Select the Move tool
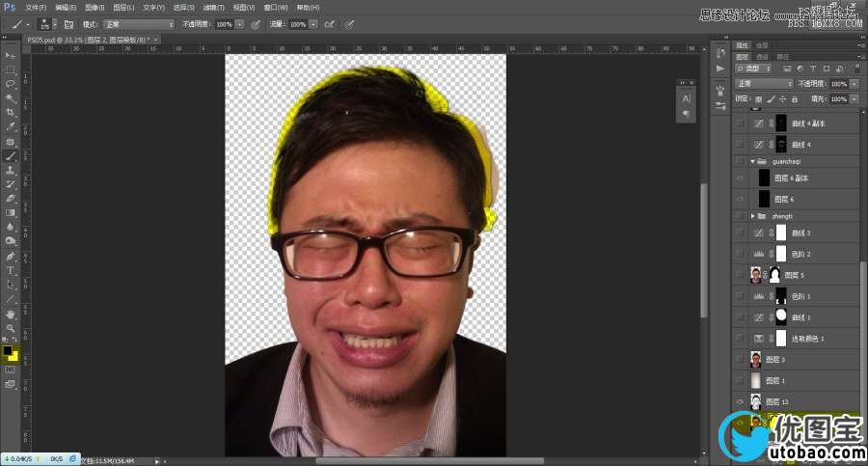Viewport: 868px width, 466px height. click(x=11, y=55)
